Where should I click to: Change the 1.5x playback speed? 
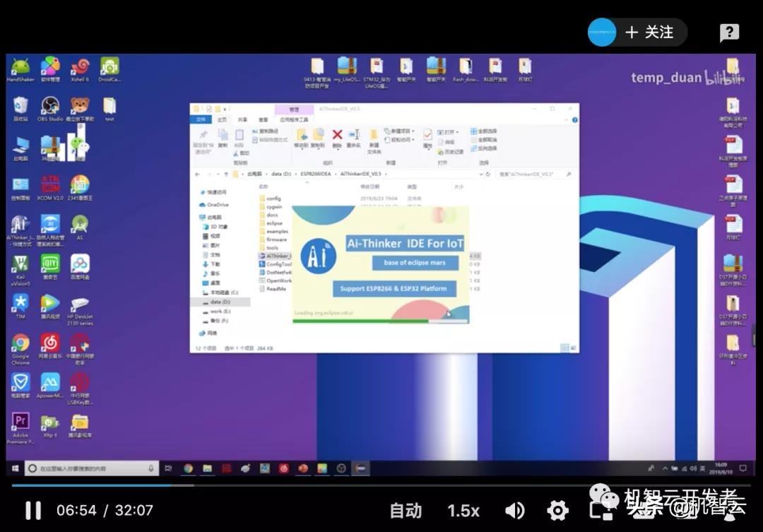pos(463,510)
